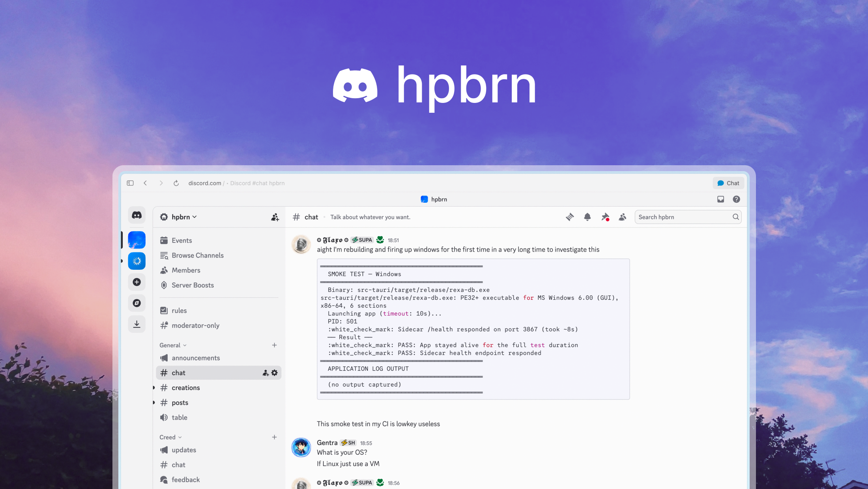Collapse the Creed category
This screenshot has width=868, height=489.
pos(170,437)
